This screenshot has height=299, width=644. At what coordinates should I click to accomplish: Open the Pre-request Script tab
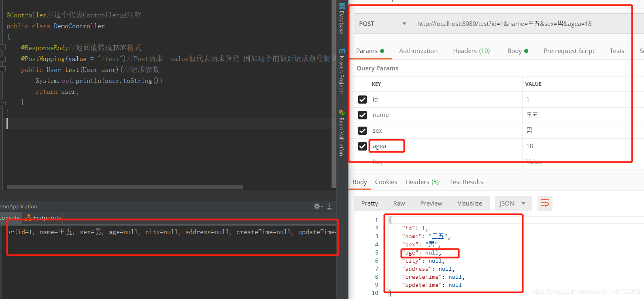(569, 51)
